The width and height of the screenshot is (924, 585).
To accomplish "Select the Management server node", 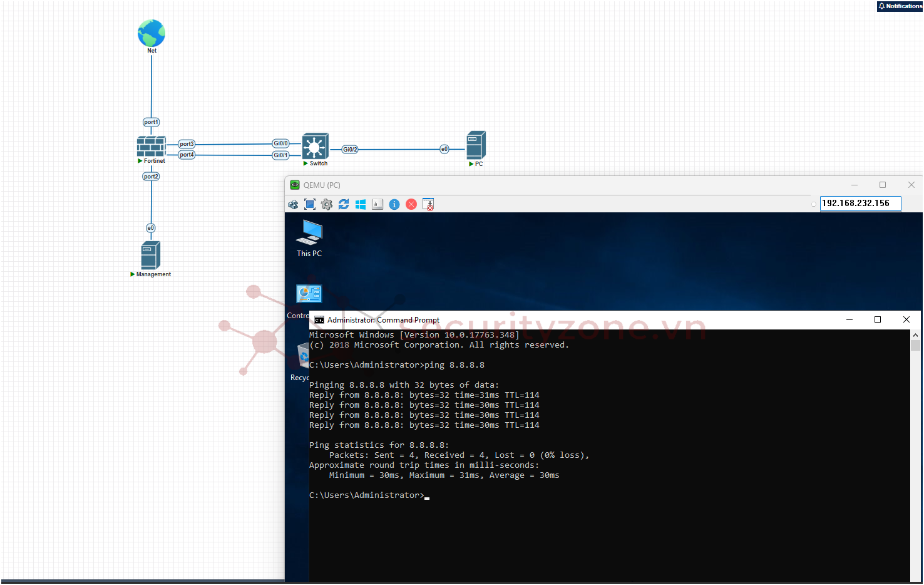I will [x=151, y=255].
